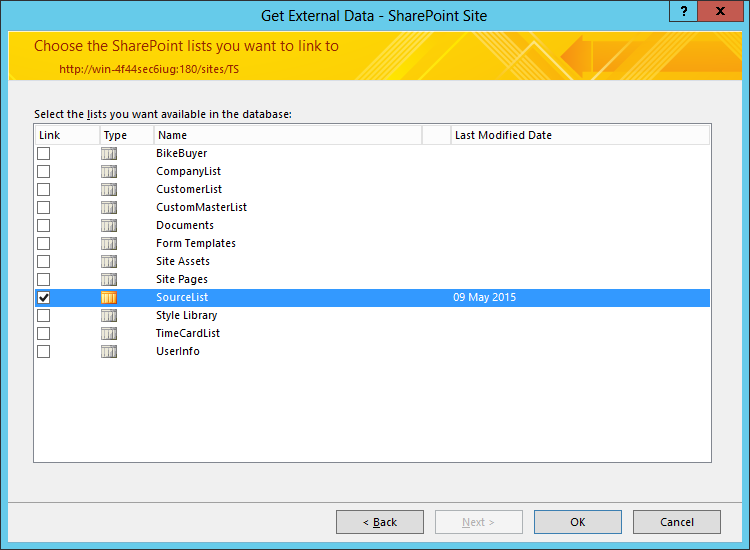Confirm with the OK button
This screenshot has height=550, width=750.
coord(578,522)
